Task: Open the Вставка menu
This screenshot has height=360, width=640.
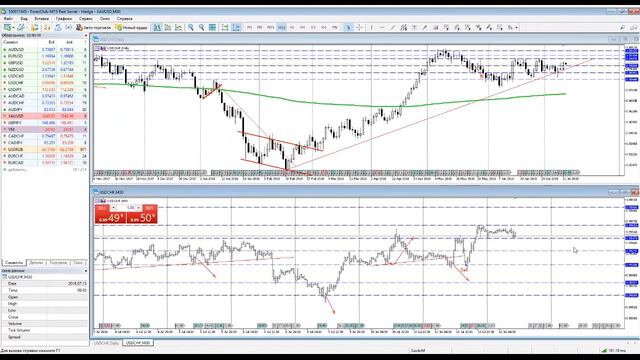Action: coord(41,18)
